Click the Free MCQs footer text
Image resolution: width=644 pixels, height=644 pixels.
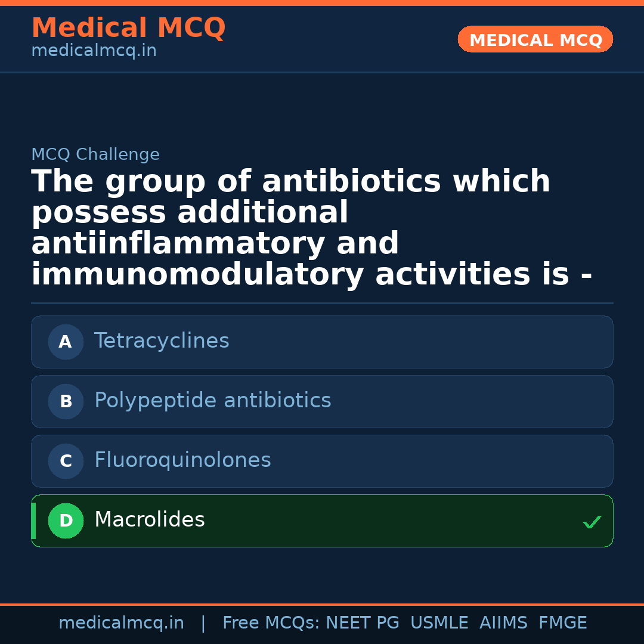click(x=271, y=623)
